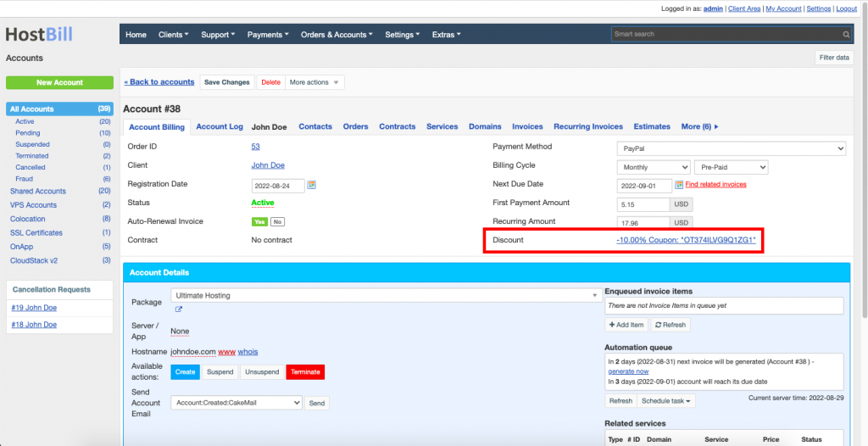This screenshot has width=868, height=446.
Task: Select All Accounts in sidebar
Action: pyautogui.click(x=60, y=109)
